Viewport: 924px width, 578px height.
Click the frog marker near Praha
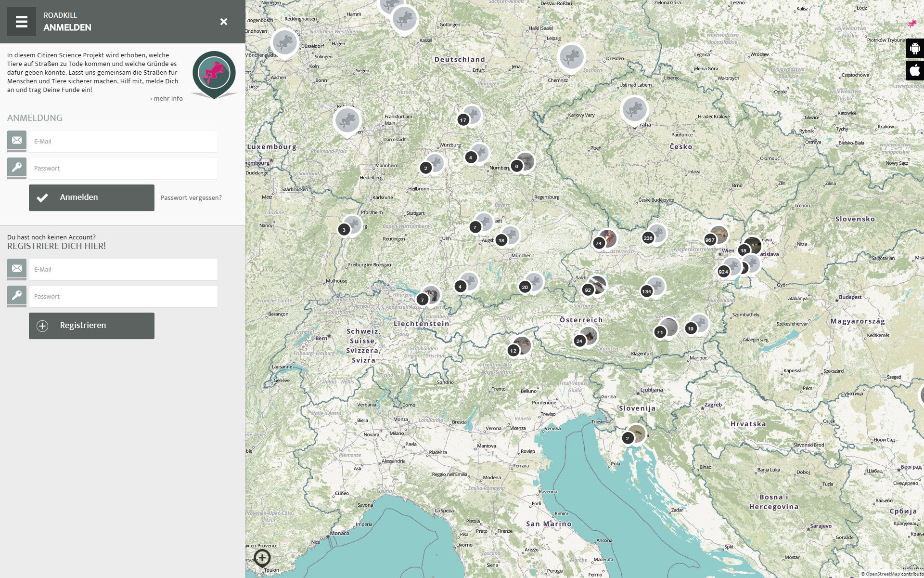[634, 109]
